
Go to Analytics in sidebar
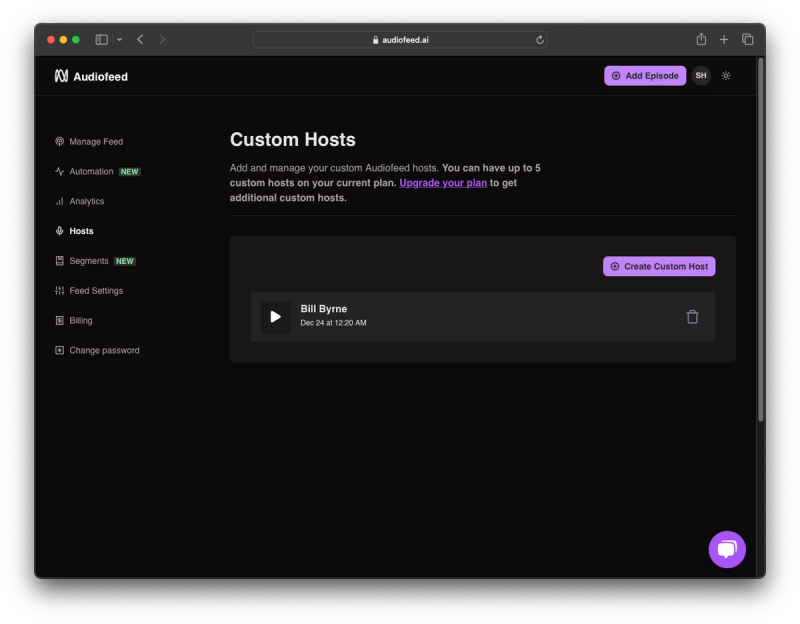(x=80, y=201)
